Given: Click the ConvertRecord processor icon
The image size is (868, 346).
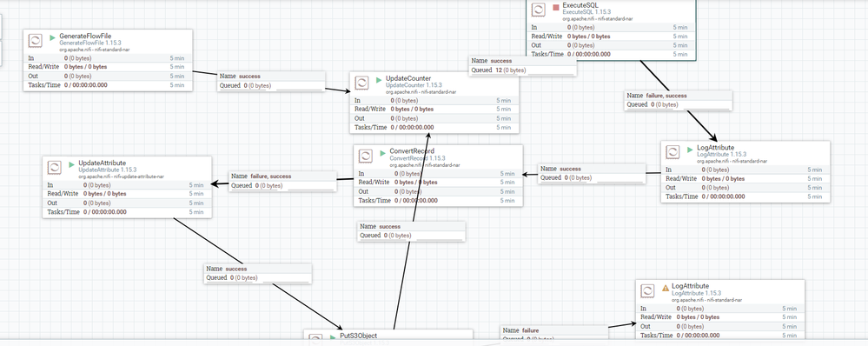Looking at the screenshot, I should click(365, 156).
